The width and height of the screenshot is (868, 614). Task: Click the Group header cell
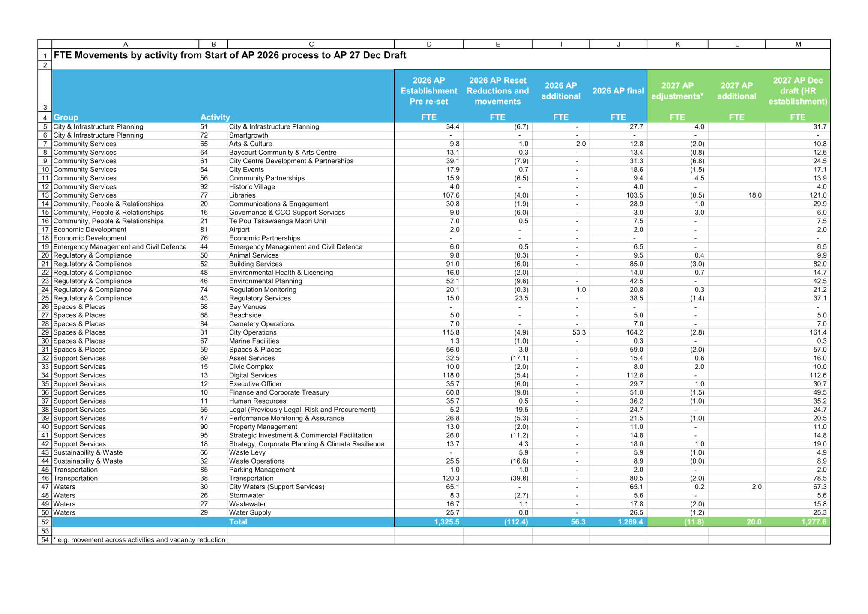66,117
